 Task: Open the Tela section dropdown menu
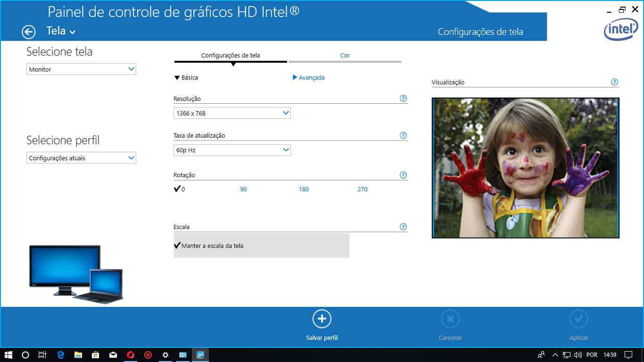61,31
